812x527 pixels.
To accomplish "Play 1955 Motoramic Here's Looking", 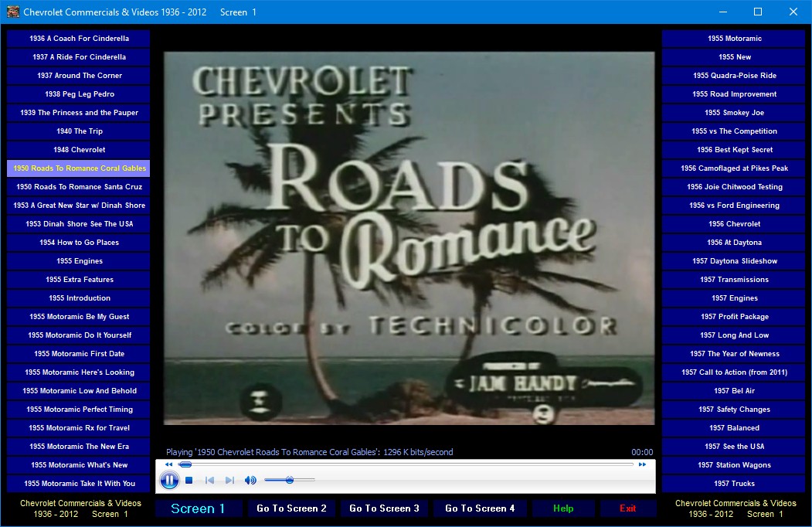I will coord(79,372).
